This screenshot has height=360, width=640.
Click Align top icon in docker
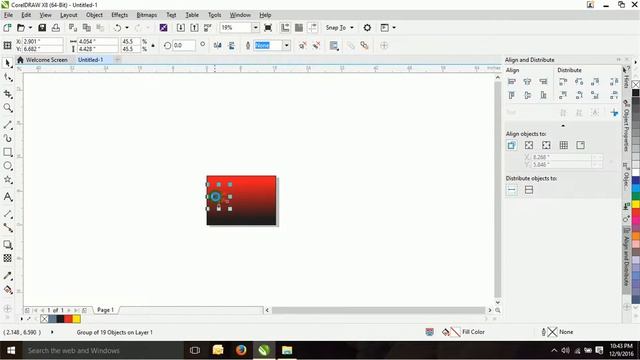tap(511, 96)
